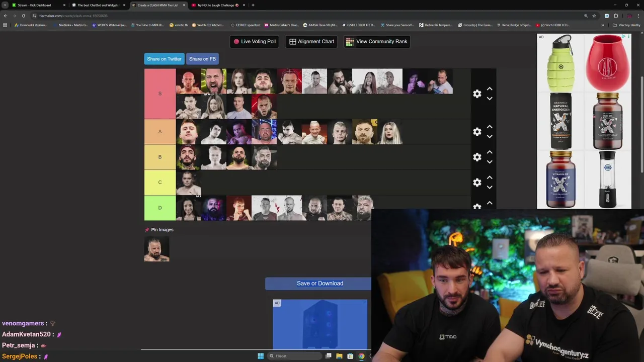The width and height of the screenshot is (644, 362).
Task: Click the ad choices icon on product ad
Action: pos(623,37)
